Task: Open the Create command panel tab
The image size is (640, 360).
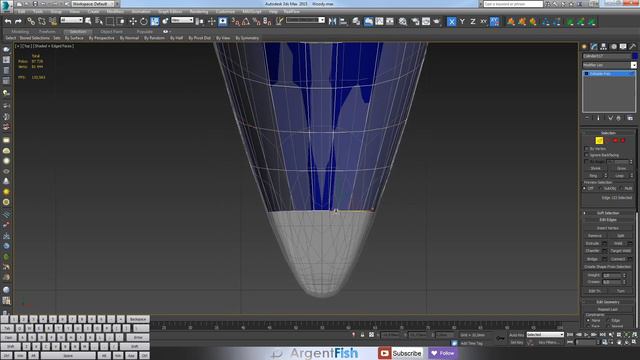Action: 584,47
